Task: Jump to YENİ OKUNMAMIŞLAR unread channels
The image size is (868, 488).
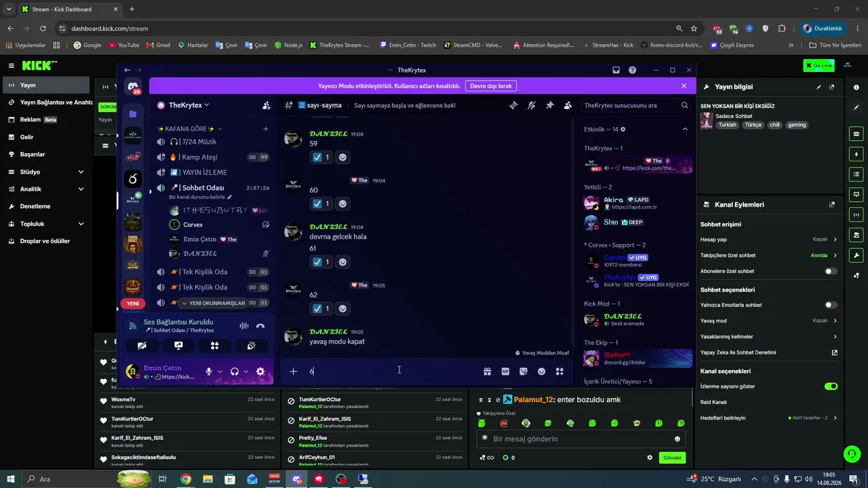Action: 213,303
